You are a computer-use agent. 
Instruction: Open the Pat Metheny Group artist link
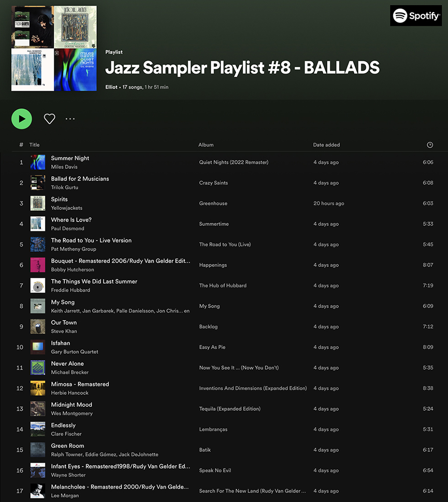(x=74, y=249)
